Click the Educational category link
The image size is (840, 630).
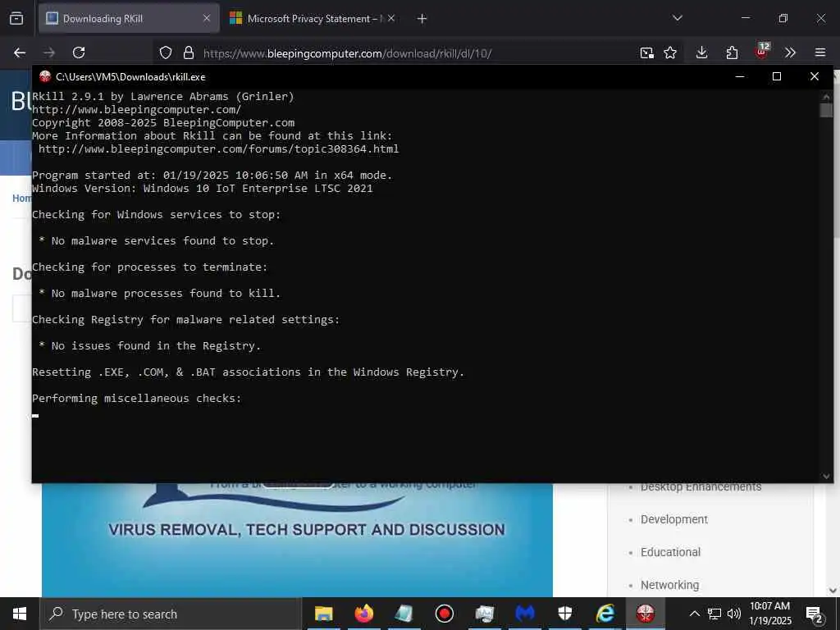pyautogui.click(x=670, y=552)
